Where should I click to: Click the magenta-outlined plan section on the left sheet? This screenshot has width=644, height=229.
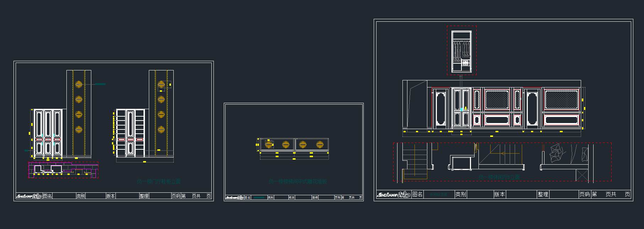pyautogui.click(x=63, y=170)
